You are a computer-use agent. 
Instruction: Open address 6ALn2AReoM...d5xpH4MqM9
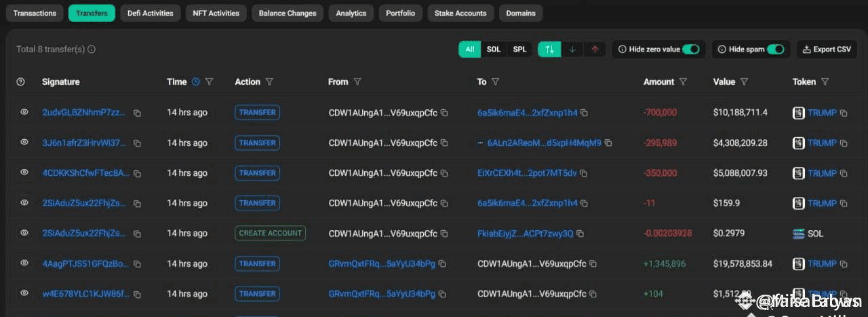click(x=544, y=143)
